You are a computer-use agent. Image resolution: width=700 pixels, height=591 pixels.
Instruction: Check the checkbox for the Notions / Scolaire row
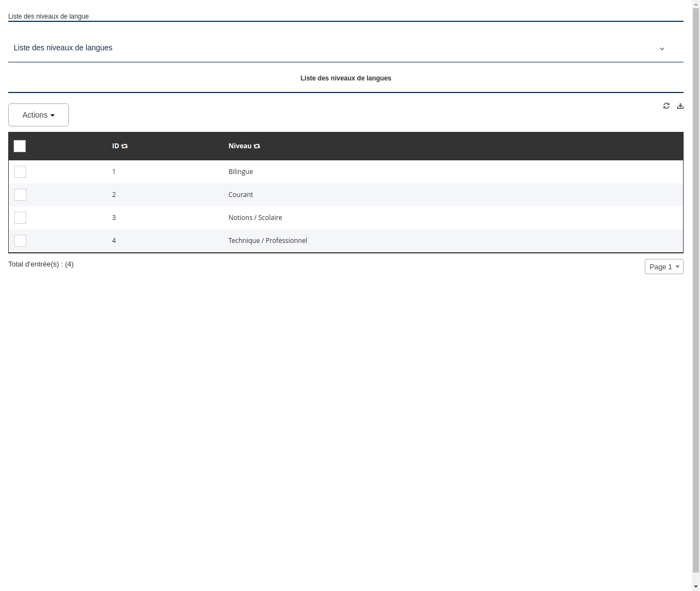click(20, 218)
